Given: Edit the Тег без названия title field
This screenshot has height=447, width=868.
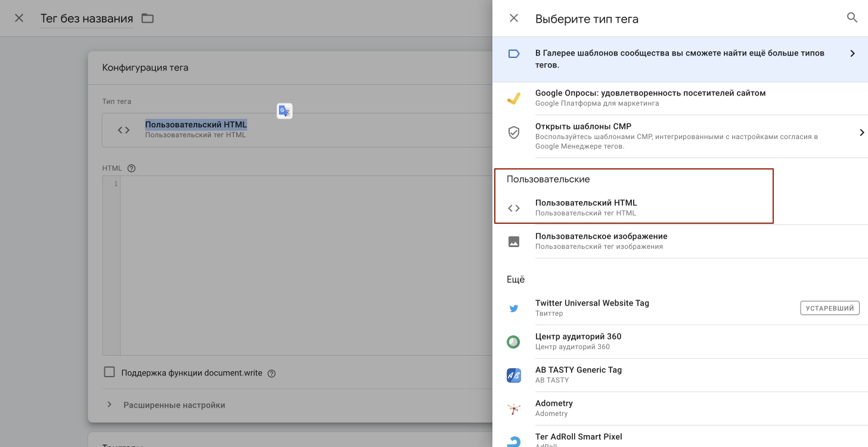Looking at the screenshot, I should pyautogui.click(x=86, y=19).
